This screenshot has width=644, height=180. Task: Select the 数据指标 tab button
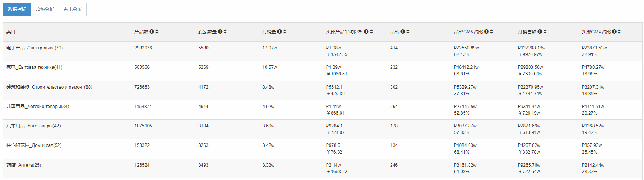(17, 10)
